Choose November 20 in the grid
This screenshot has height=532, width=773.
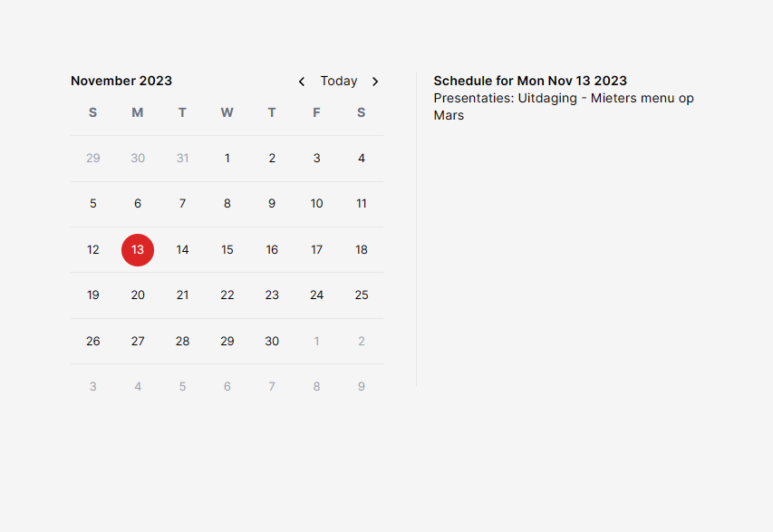tap(138, 295)
